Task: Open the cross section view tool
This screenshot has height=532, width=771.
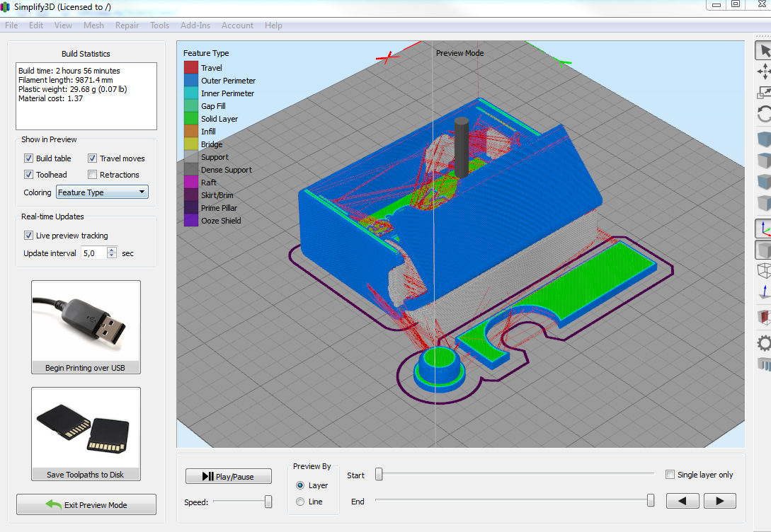Action: click(x=764, y=316)
